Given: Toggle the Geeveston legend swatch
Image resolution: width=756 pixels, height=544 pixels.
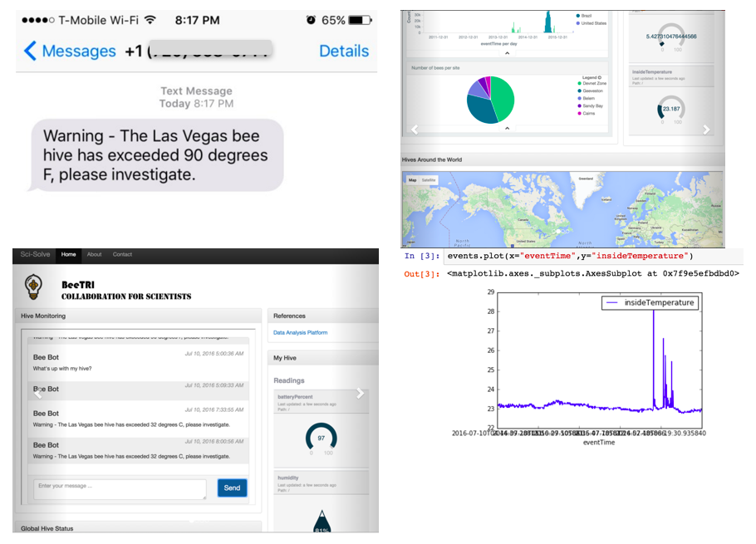Looking at the screenshot, I should (x=579, y=91).
